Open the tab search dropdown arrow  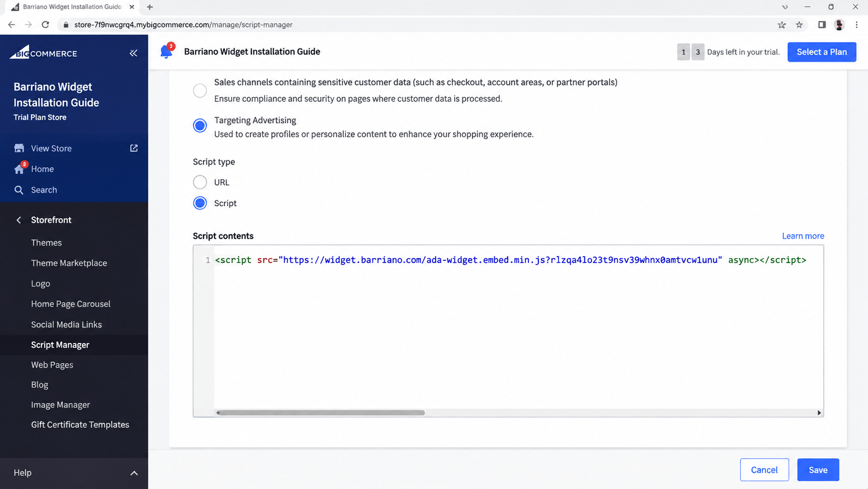[x=785, y=7]
